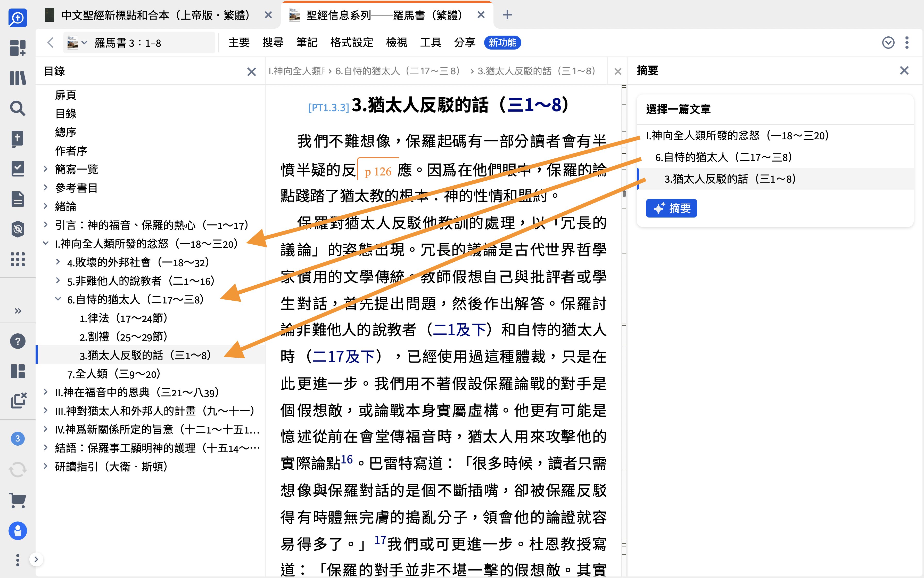
Task: Close the 目錄 contents panel
Action: click(251, 71)
